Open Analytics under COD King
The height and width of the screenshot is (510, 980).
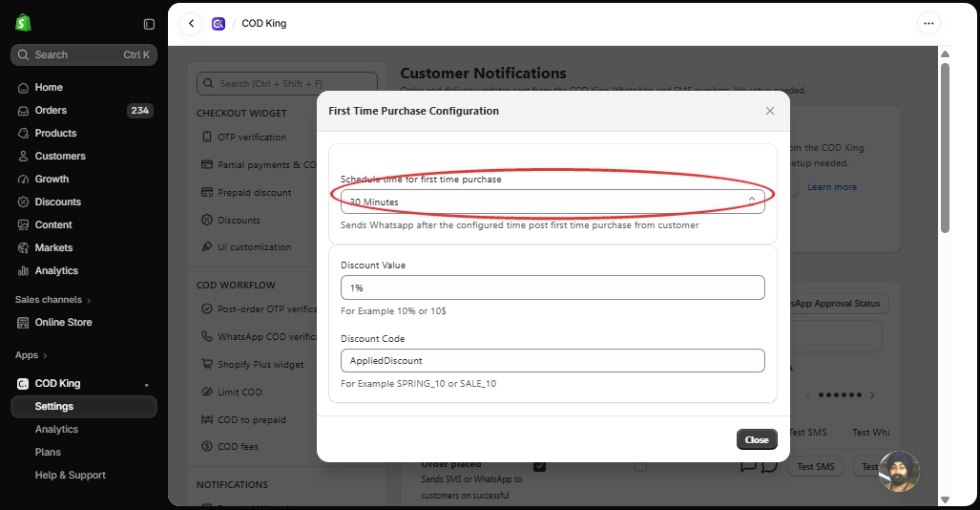click(x=56, y=429)
